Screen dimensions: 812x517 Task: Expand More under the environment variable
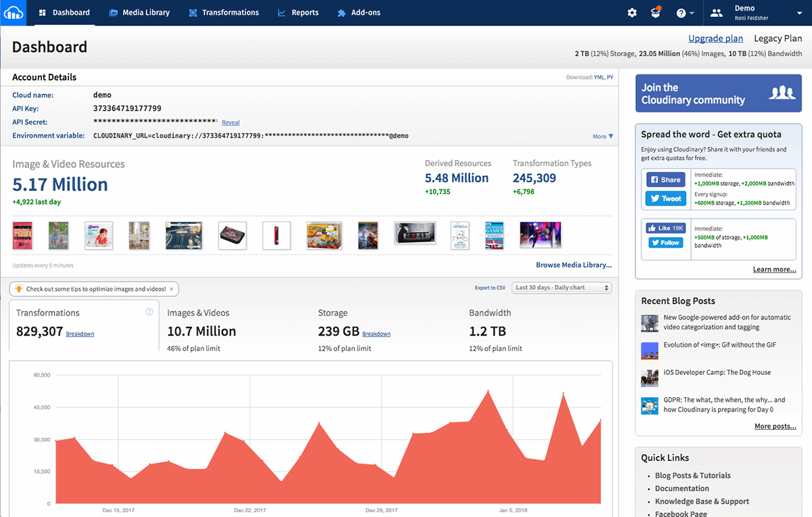602,136
